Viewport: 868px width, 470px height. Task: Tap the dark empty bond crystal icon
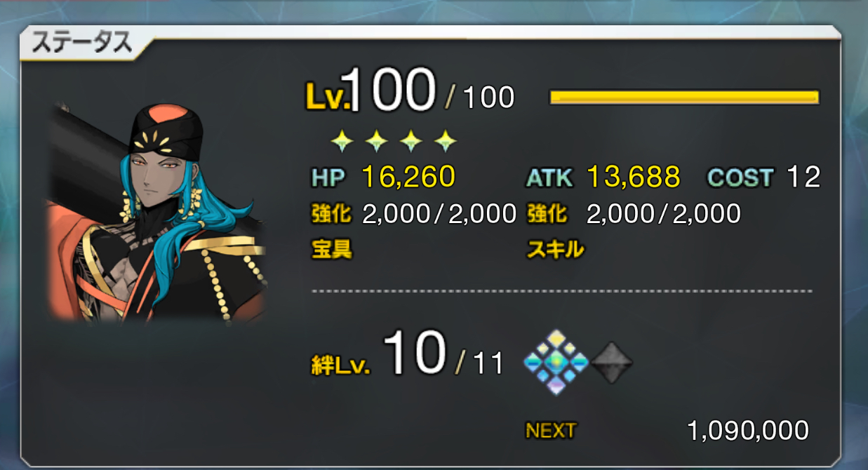611,363
